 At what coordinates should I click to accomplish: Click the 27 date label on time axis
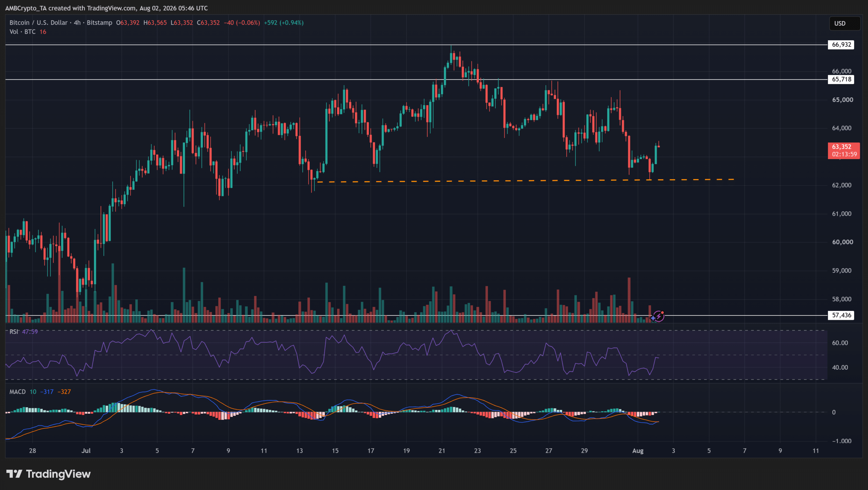[x=549, y=451]
